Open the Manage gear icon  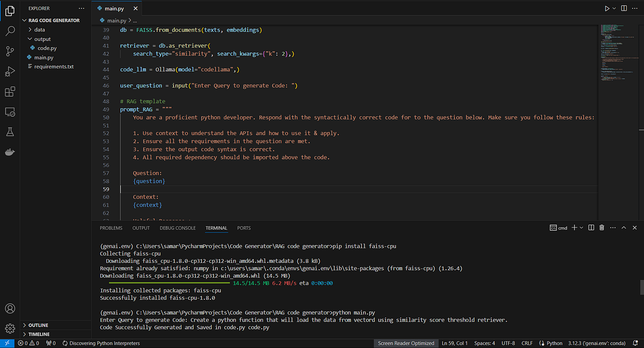(10, 328)
